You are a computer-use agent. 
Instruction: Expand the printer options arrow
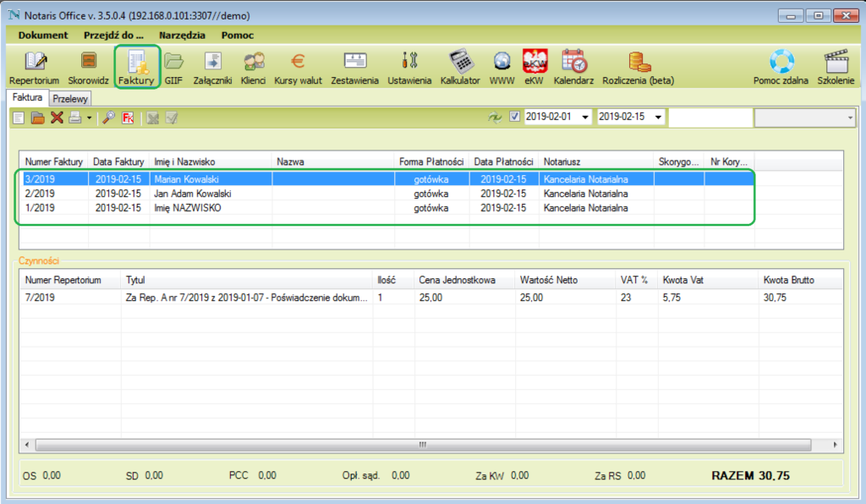(x=89, y=118)
